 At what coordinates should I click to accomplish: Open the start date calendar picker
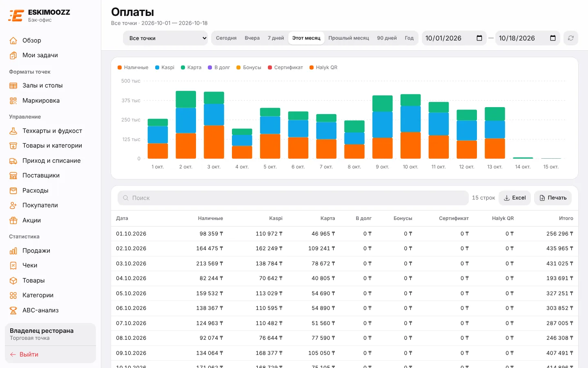[x=479, y=38]
